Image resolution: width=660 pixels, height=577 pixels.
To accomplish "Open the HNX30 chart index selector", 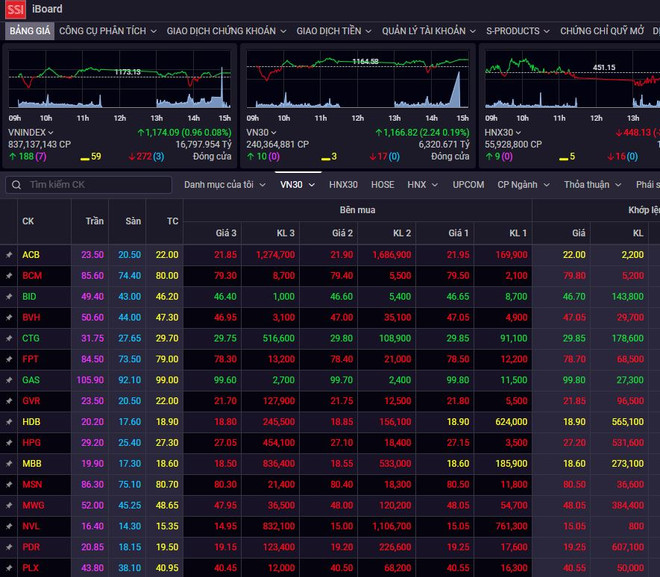I will pos(503,133).
